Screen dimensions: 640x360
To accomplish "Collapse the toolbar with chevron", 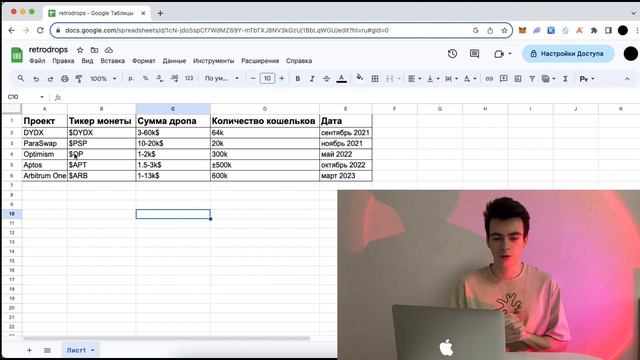I will 627,79.
